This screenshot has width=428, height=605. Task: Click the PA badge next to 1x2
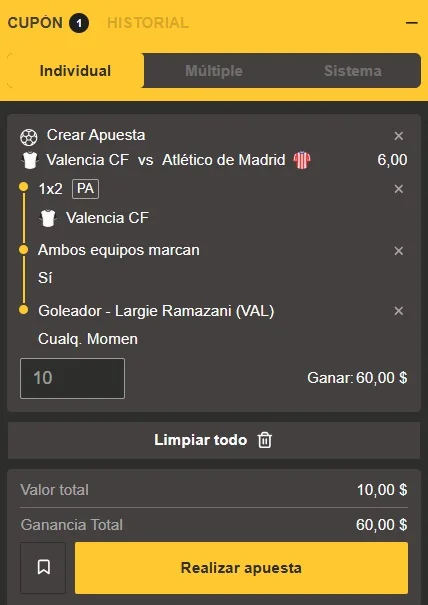pos(85,189)
